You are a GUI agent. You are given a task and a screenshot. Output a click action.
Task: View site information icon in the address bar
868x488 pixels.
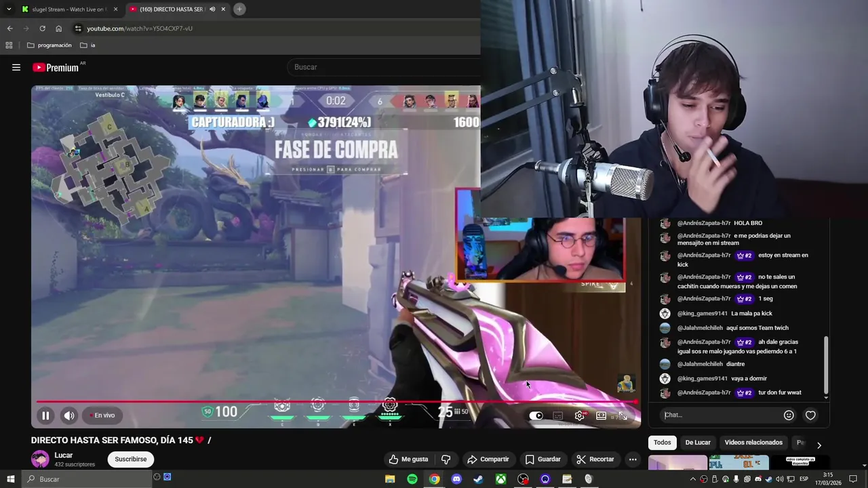coord(78,28)
